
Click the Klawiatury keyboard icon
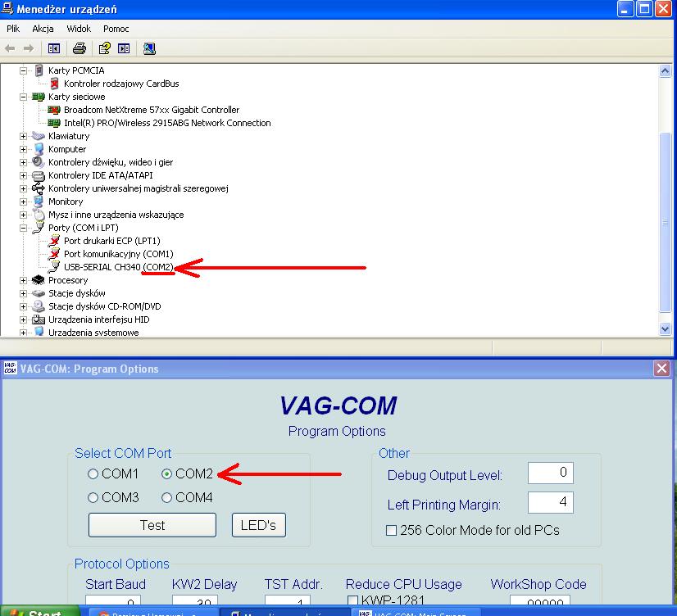39,136
